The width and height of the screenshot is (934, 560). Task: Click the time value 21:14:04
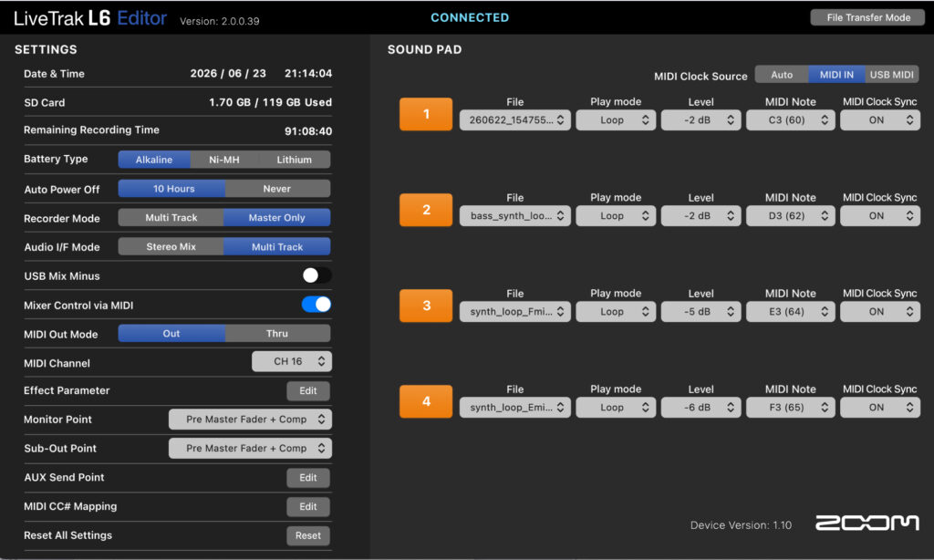tap(308, 73)
